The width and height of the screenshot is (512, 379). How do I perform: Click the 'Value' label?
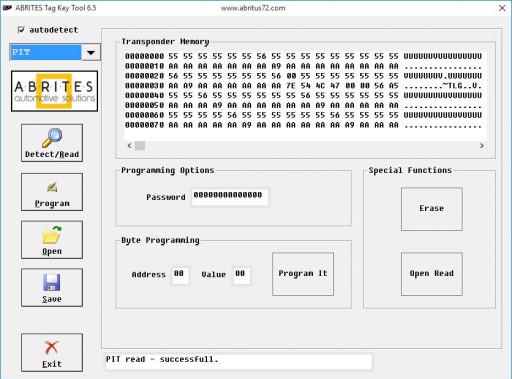(x=213, y=275)
